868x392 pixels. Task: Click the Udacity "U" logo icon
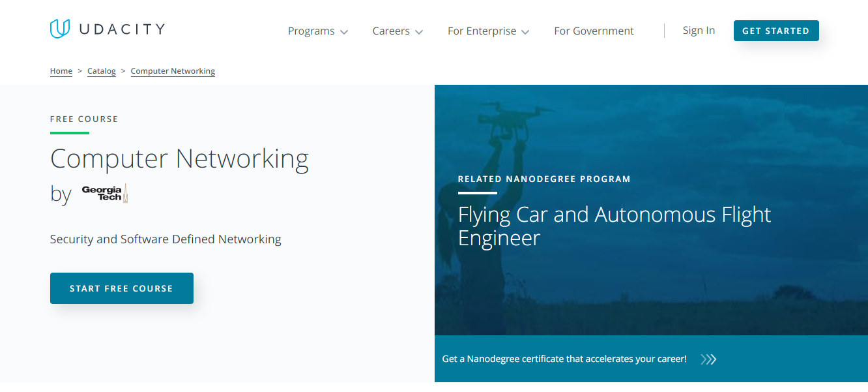(59, 28)
